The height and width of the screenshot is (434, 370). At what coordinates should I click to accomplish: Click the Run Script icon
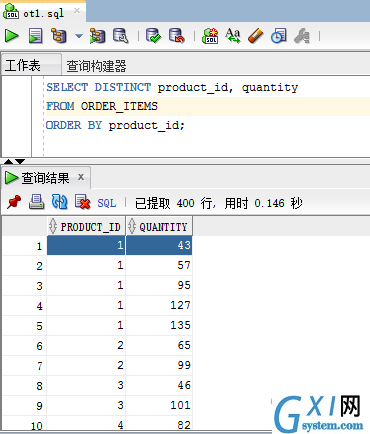[35, 36]
